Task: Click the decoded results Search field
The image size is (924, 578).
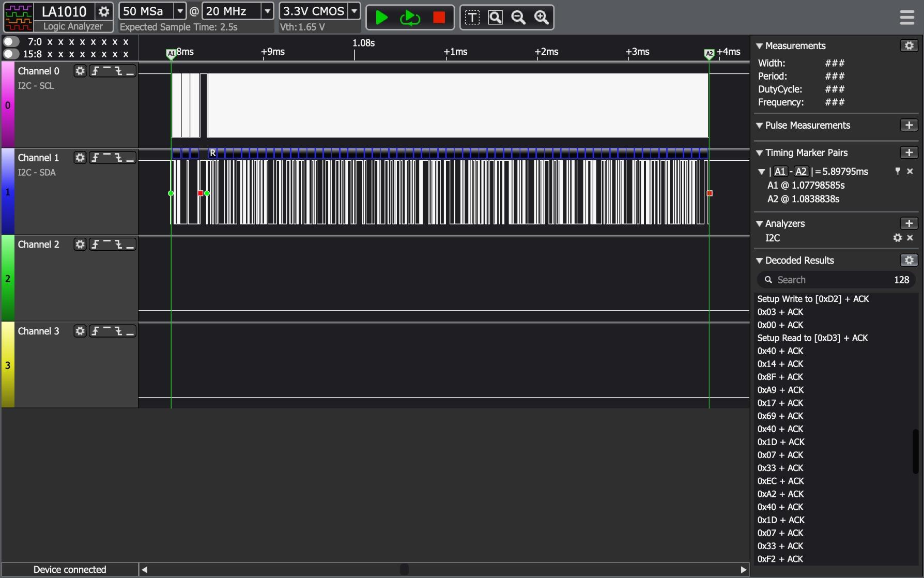Action: (836, 280)
